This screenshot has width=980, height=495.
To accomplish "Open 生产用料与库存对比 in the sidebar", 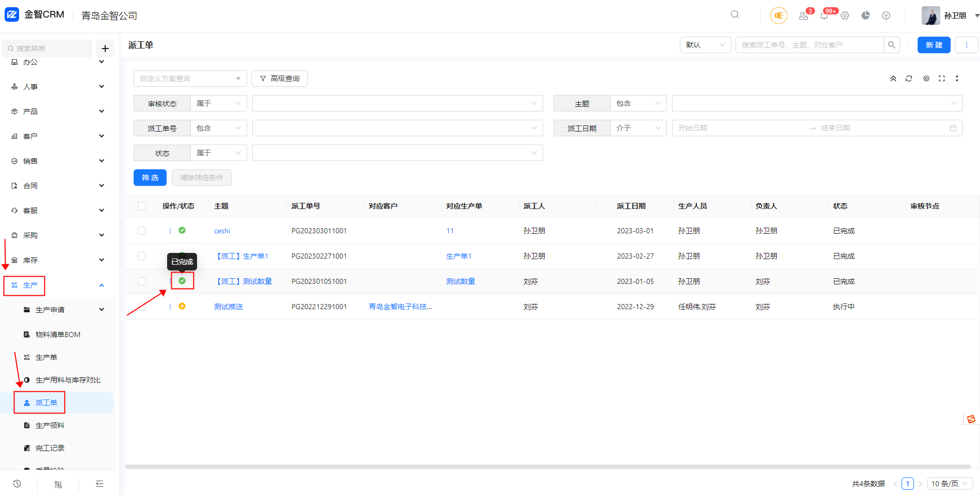I will coord(68,380).
